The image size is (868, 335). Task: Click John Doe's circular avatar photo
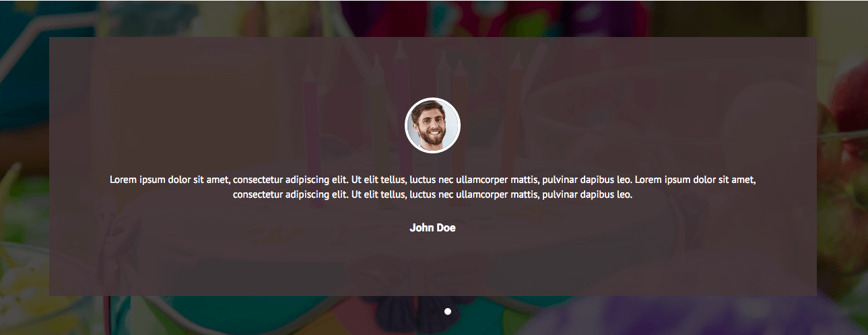point(432,125)
